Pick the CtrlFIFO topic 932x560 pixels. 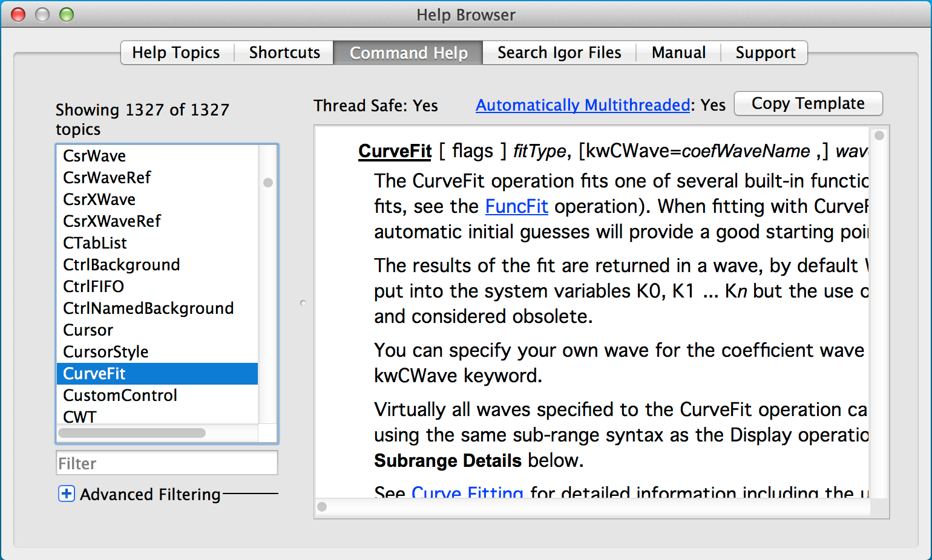tap(157, 287)
